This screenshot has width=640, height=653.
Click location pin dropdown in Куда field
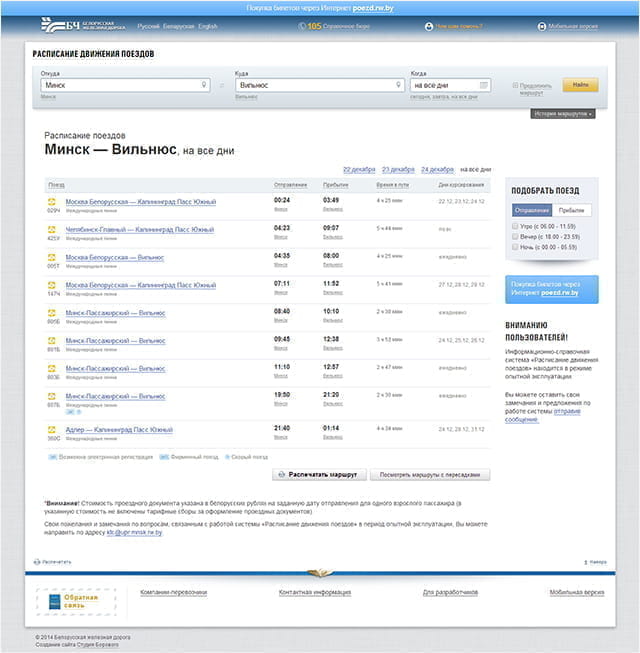coord(397,86)
